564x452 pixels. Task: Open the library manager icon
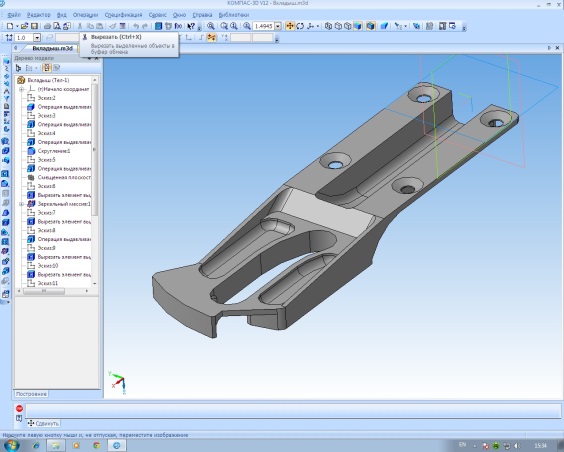(158, 26)
